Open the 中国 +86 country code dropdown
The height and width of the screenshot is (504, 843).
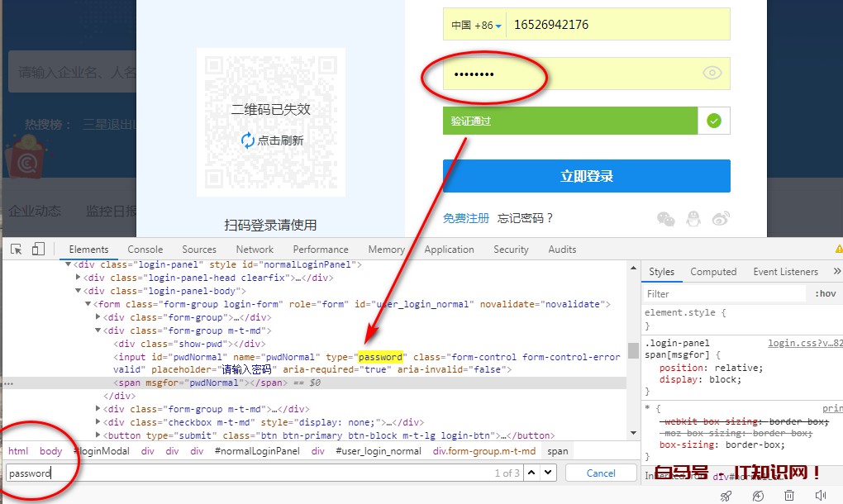click(476, 25)
